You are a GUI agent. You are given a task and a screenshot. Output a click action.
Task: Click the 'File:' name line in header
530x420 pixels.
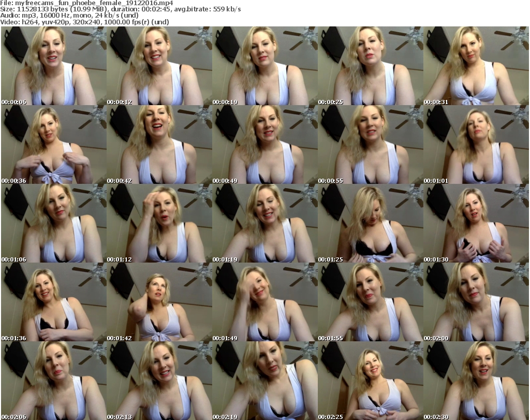[x=86, y=3]
